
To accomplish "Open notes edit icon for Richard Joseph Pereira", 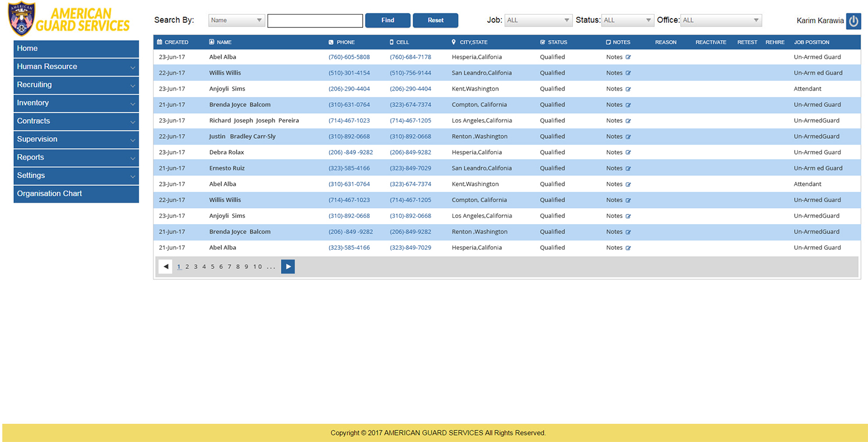I will (x=628, y=121).
